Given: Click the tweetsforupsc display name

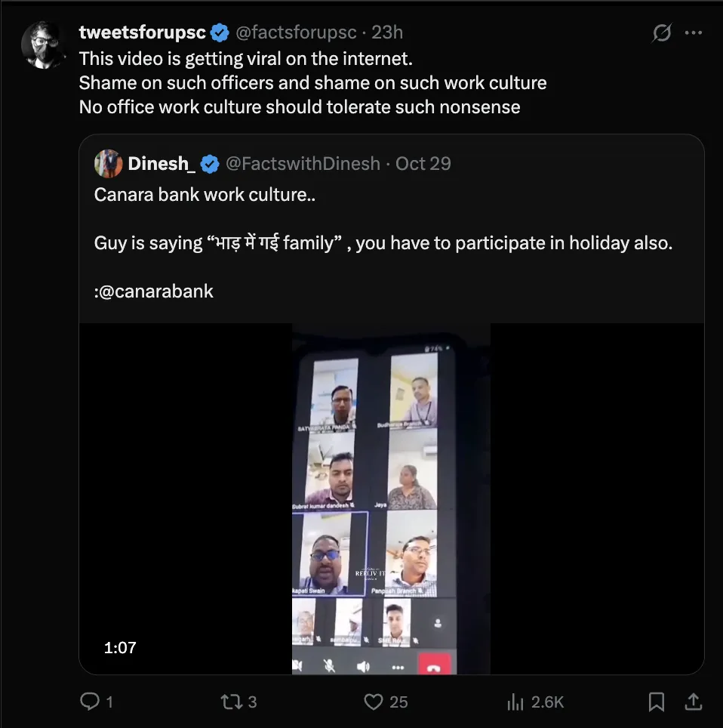Looking at the screenshot, I should [x=142, y=32].
